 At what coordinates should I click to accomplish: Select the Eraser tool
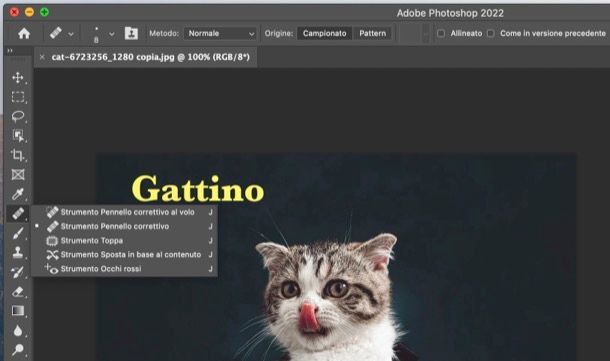click(18, 291)
